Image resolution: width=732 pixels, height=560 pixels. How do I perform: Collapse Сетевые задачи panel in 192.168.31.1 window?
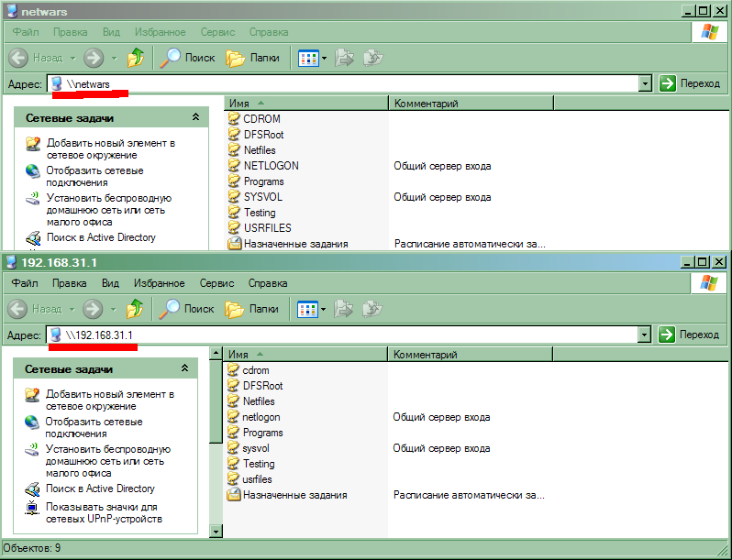click(x=185, y=368)
